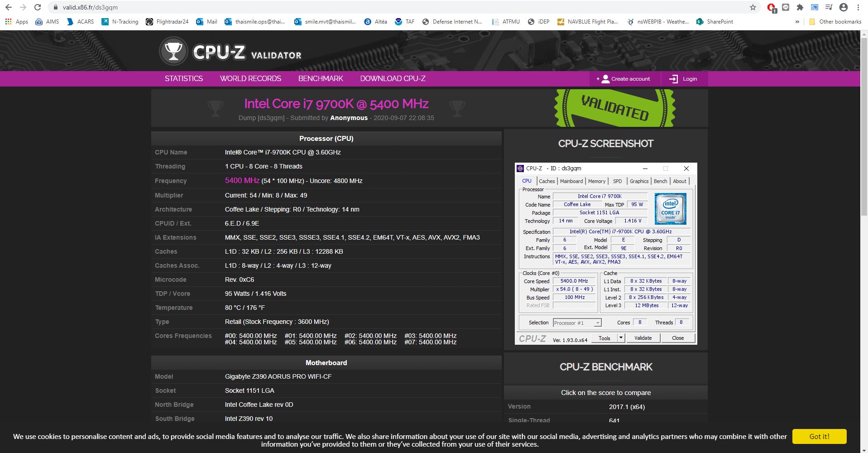The image size is (868, 453).
Task: Expand the Tools dropdown arrow in CPU-Z
Action: click(x=621, y=338)
